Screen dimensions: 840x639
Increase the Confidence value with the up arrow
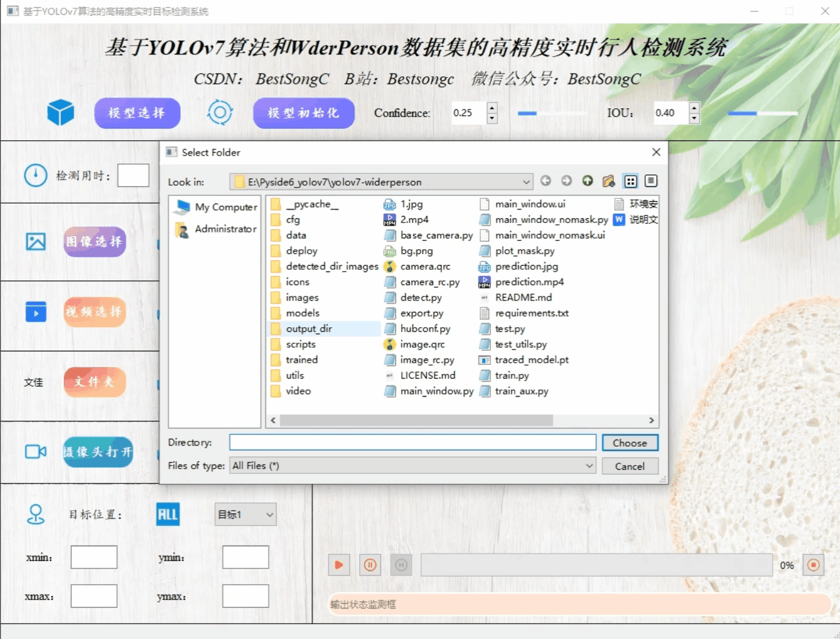tap(492, 108)
